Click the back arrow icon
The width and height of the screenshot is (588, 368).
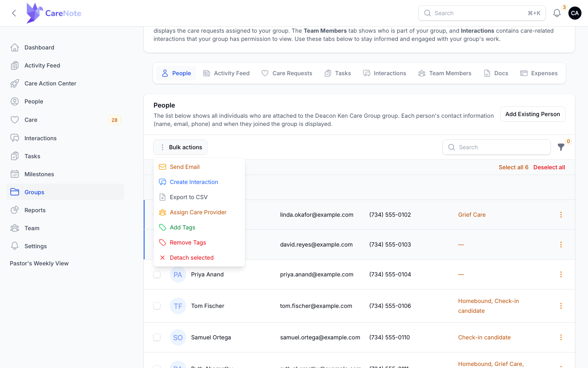click(x=14, y=13)
